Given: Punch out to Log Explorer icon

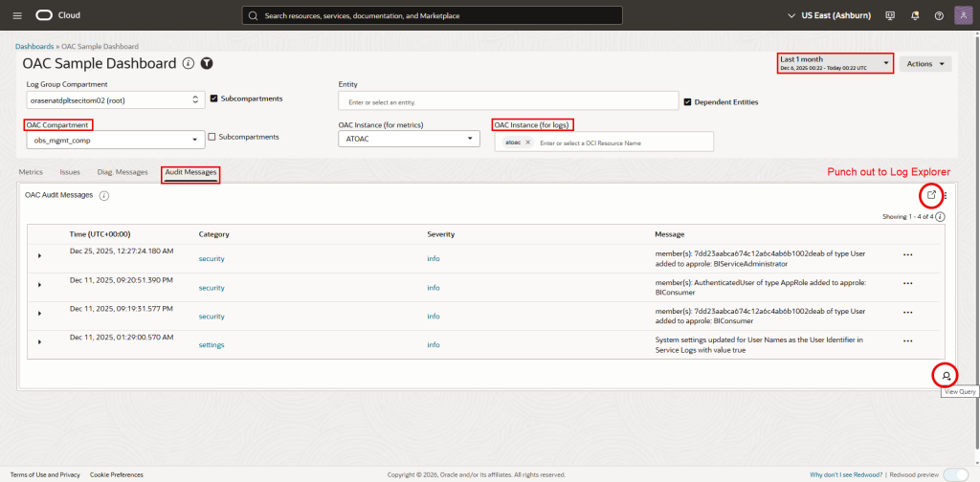Looking at the screenshot, I should pyautogui.click(x=931, y=195).
